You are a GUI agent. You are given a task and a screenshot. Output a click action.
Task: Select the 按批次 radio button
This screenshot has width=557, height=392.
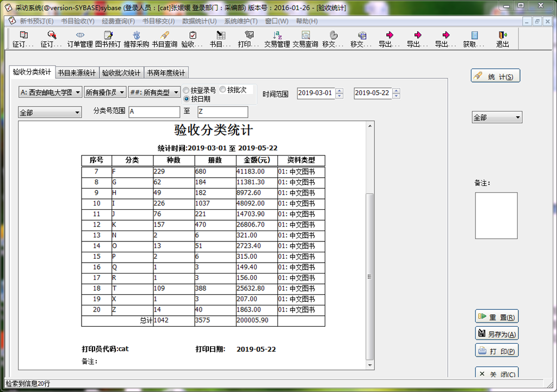(x=223, y=90)
